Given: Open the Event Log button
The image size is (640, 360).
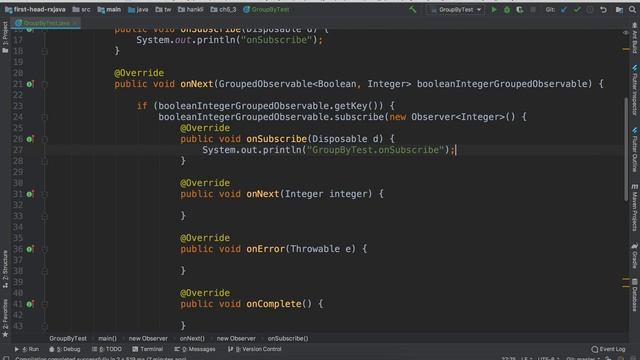Looking at the screenshot, I should click(608, 349).
